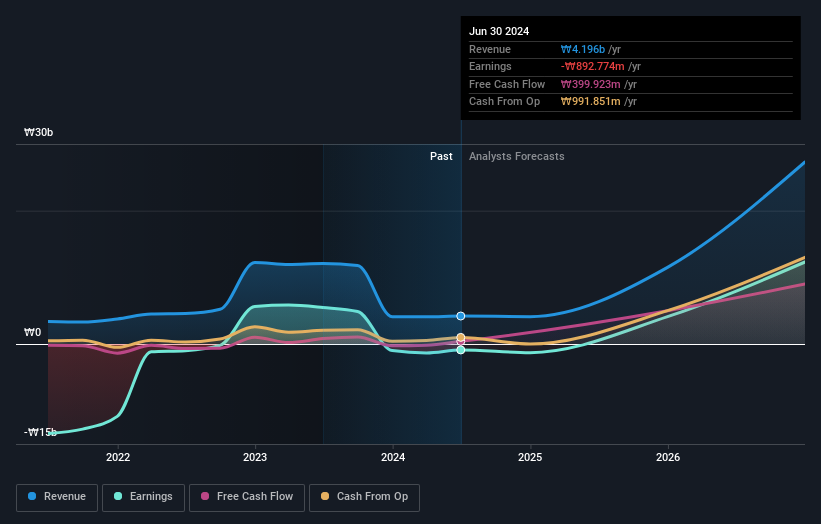The height and width of the screenshot is (524, 821).
Task: Click the ₩4.196b revenue value in tooltip
Action: 583,49
